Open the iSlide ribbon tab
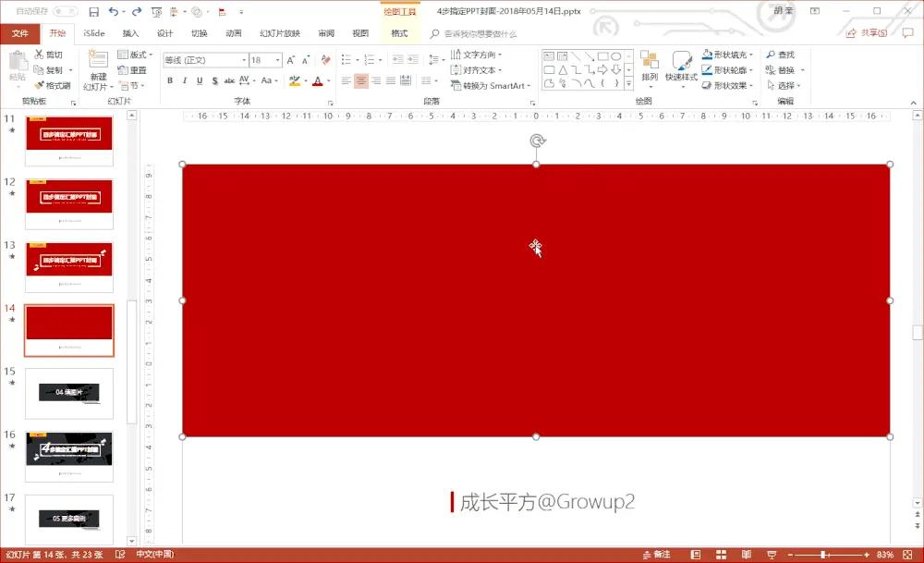This screenshot has height=563, width=924. pos(94,33)
